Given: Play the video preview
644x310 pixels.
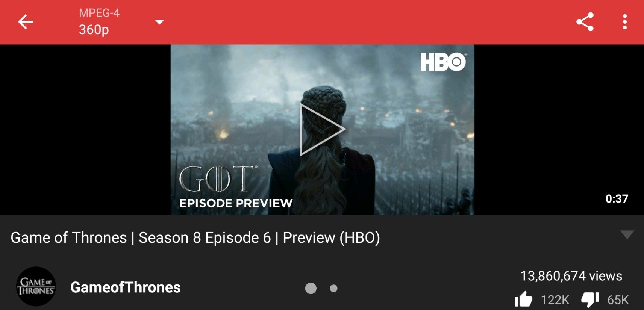Looking at the screenshot, I should click(322, 129).
